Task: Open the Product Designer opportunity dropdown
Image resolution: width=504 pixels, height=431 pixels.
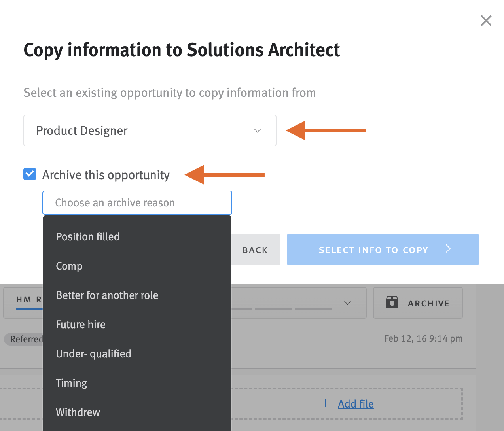Action: coord(150,130)
